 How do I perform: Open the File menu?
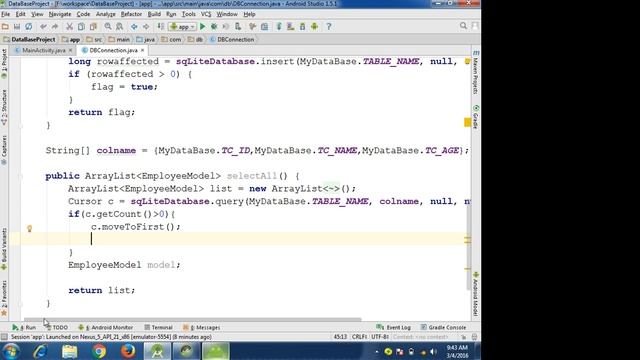tap(6, 14)
